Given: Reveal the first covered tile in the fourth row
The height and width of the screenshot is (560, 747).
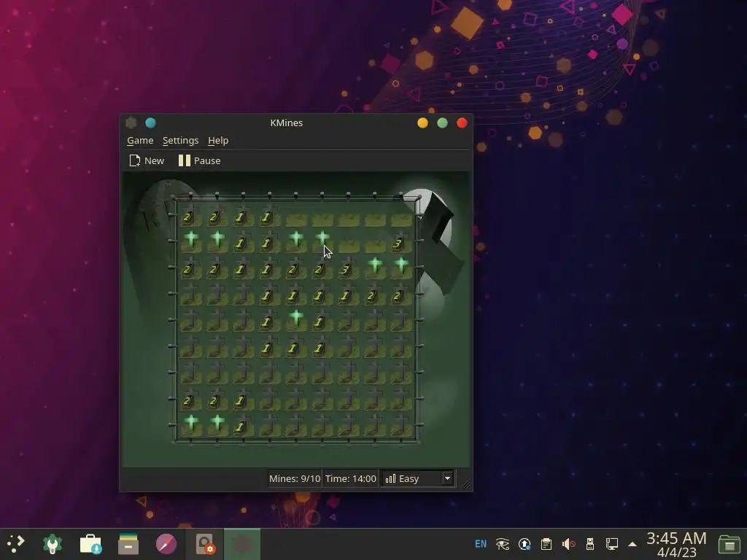Looking at the screenshot, I should pos(191,295).
